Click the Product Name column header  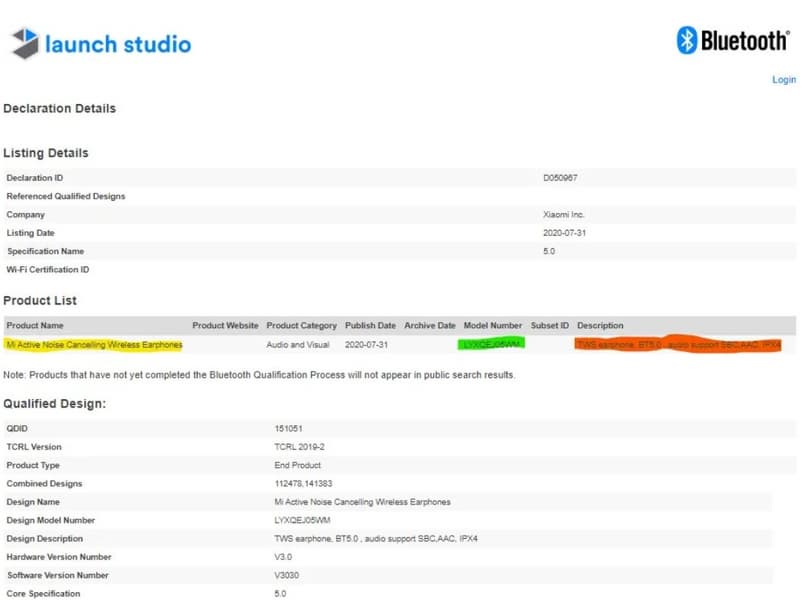click(34, 326)
